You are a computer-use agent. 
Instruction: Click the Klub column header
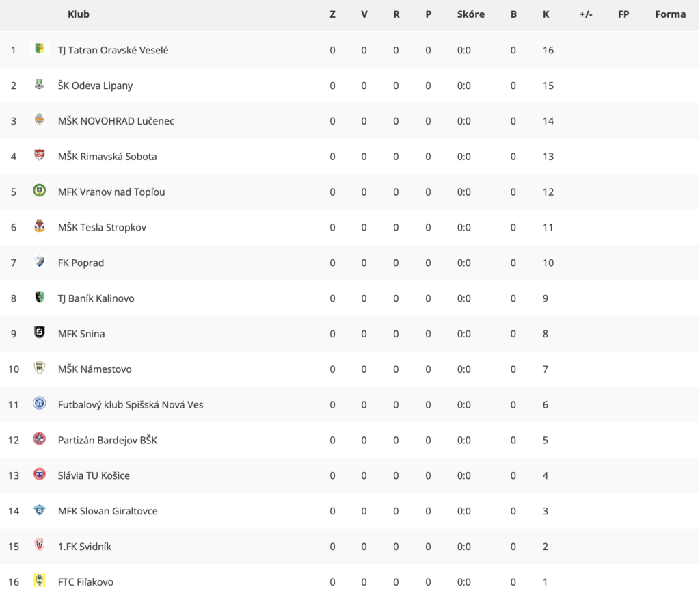click(79, 14)
